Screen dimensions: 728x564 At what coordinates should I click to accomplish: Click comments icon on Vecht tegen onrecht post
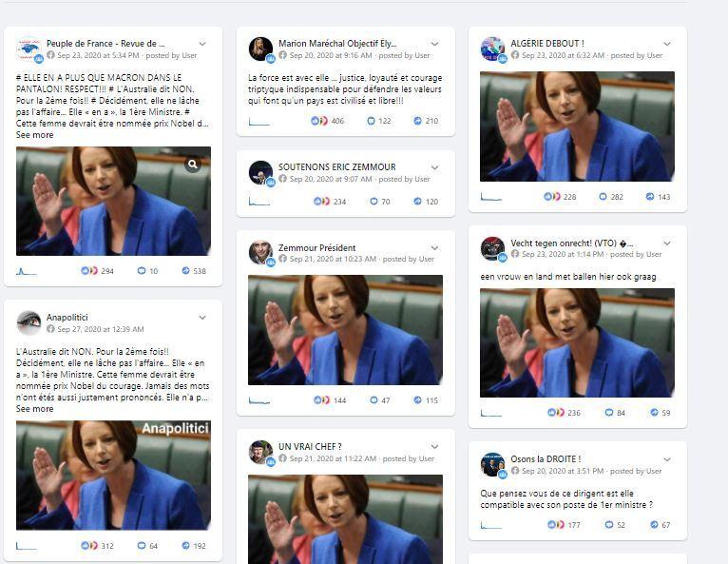coord(609,412)
